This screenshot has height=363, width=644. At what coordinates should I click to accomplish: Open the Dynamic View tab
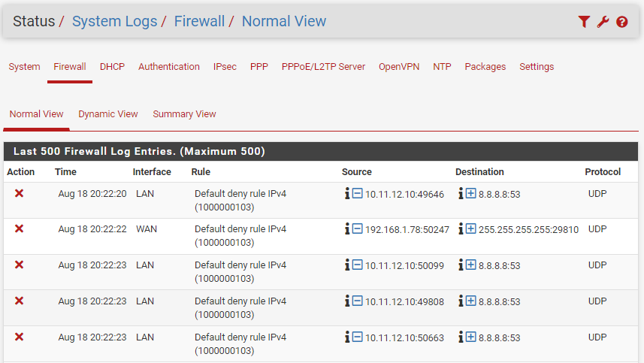click(x=108, y=114)
